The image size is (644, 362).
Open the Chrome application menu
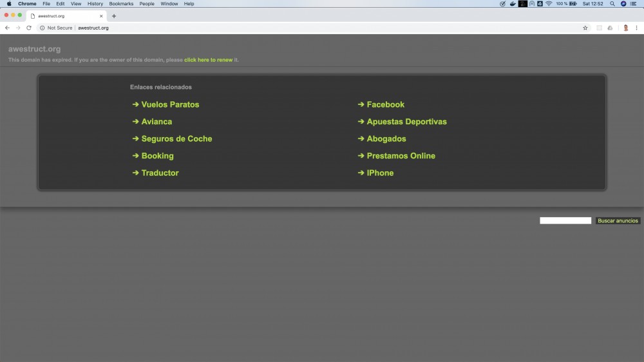pyautogui.click(x=27, y=4)
